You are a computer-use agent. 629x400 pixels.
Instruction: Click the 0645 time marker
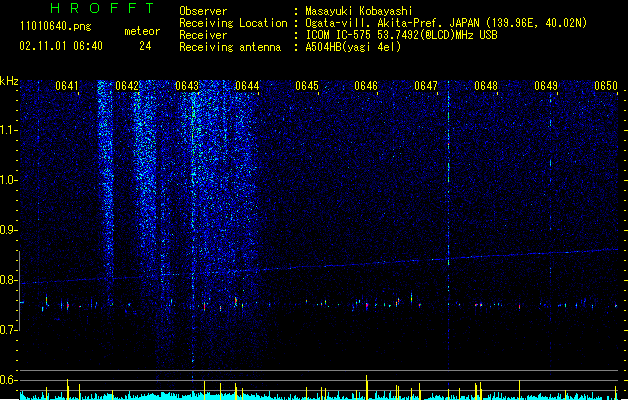(307, 86)
